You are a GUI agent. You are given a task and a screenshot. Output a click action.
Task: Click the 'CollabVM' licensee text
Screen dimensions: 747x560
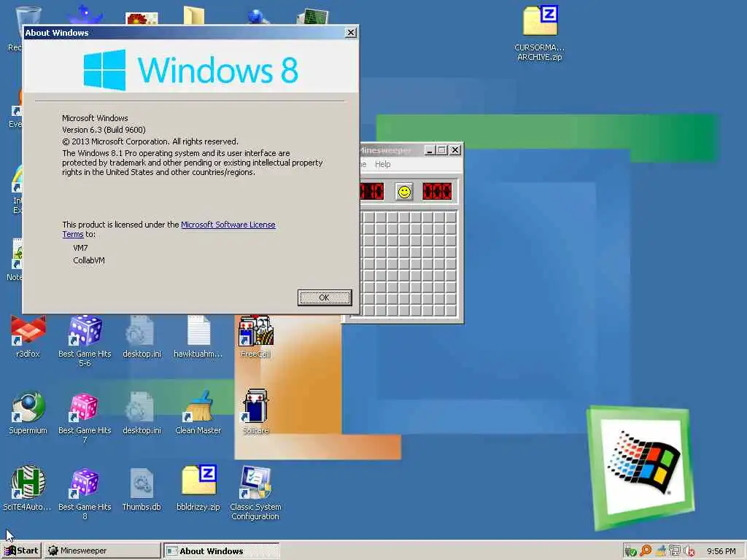[x=88, y=260]
